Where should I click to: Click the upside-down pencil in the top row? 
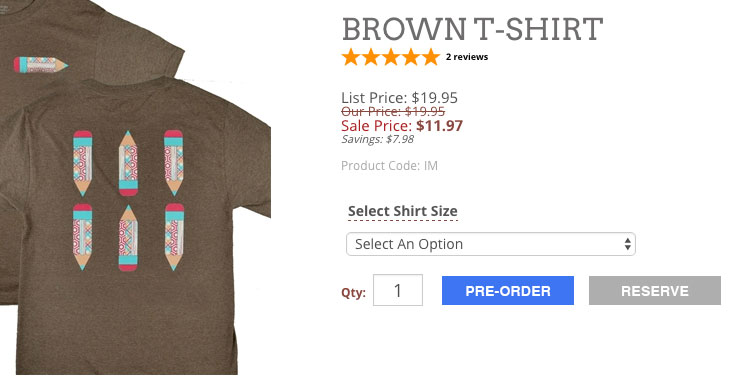coord(128,163)
